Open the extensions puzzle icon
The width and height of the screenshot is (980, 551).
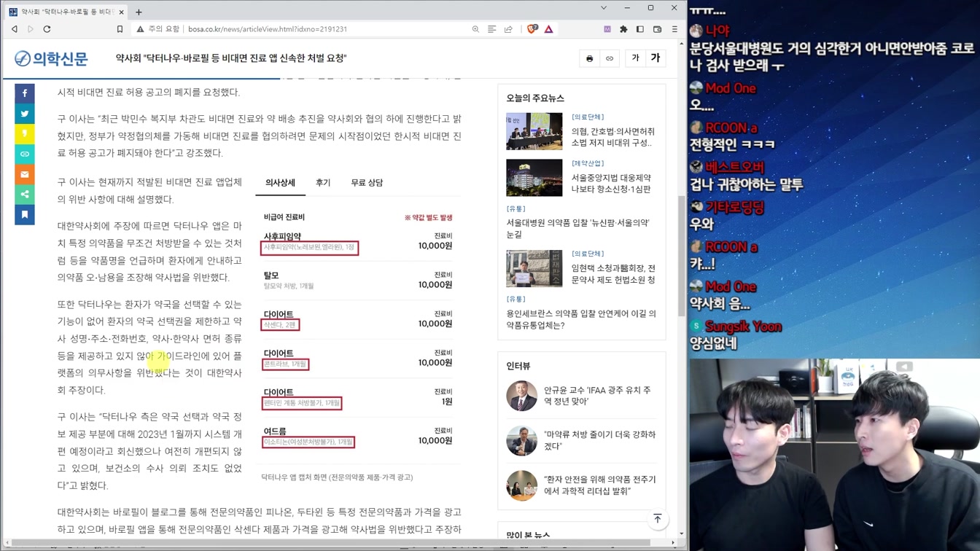tap(623, 29)
